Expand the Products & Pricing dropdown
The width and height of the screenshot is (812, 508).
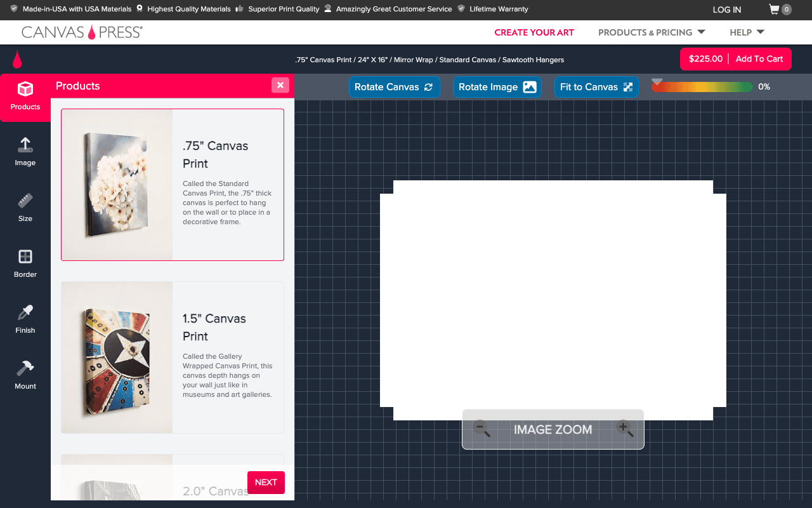652,32
